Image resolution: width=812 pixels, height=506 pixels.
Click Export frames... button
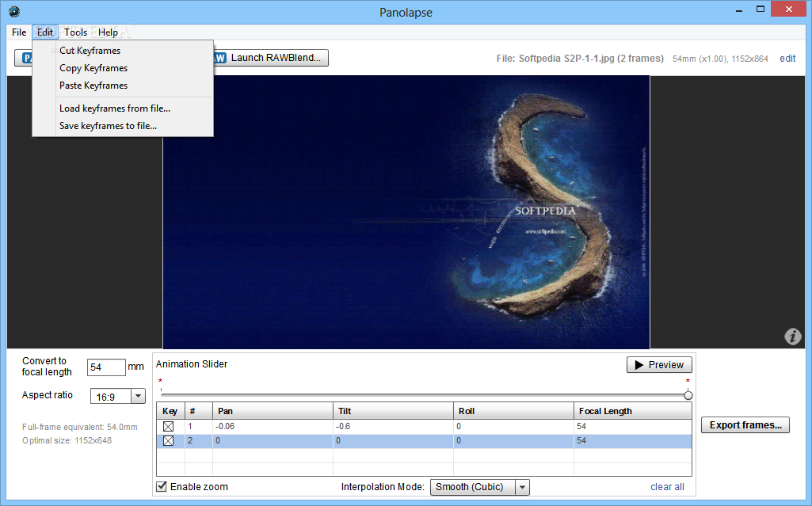coord(745,424)
